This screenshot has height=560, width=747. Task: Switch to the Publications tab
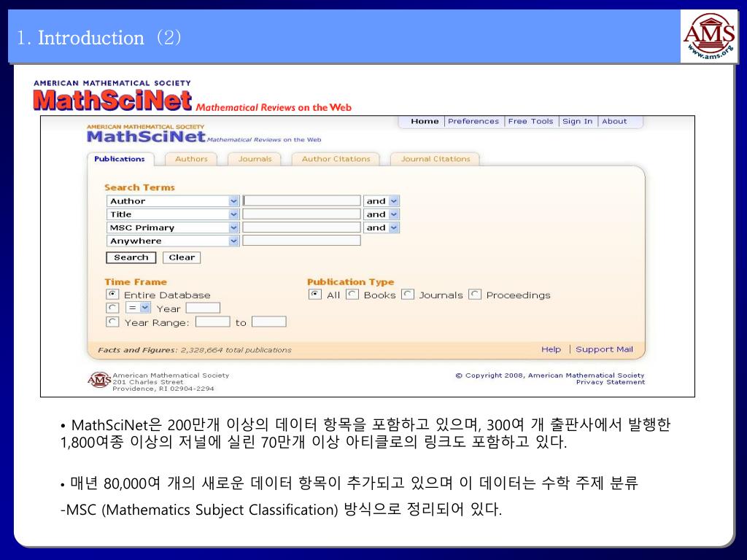pos(120,159)
